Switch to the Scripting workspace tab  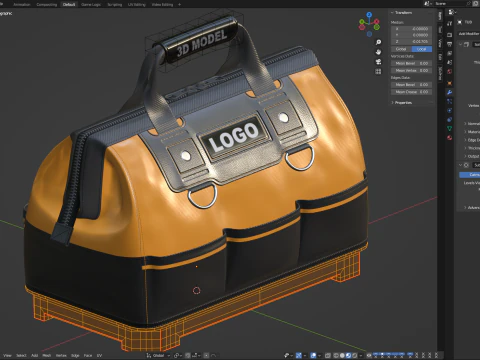pos(115,5)
